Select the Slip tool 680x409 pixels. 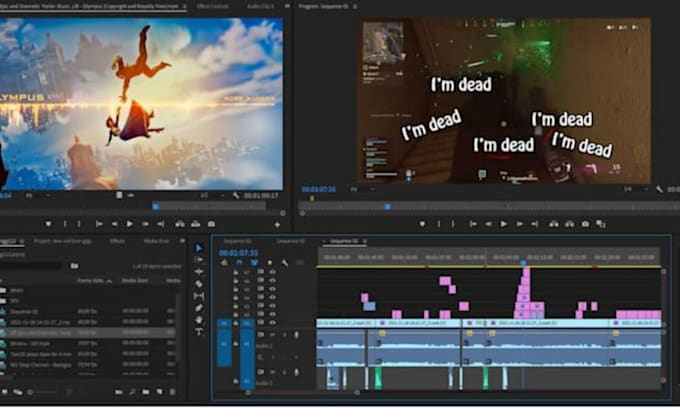pyautogui.click(x=199, y=296)
